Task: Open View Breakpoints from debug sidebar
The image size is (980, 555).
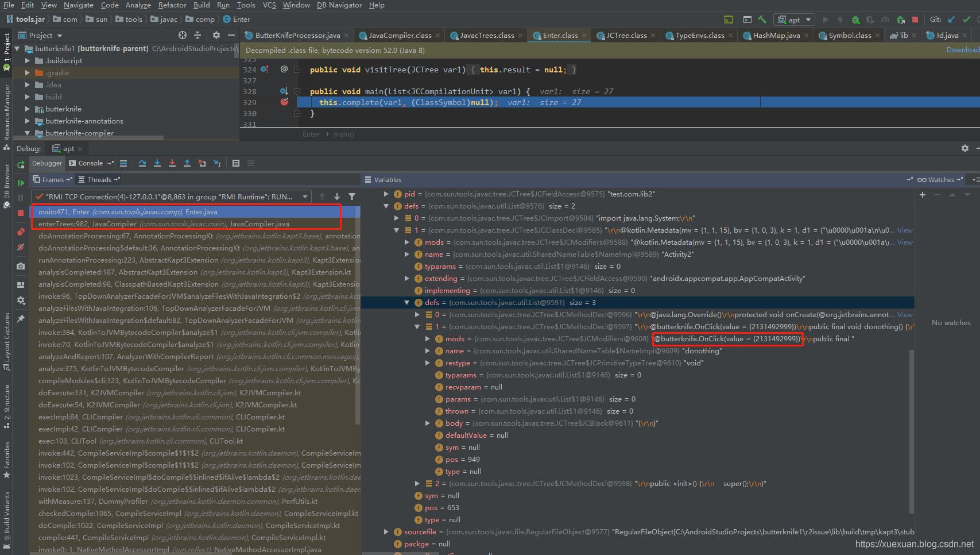Action: [21, 232]
